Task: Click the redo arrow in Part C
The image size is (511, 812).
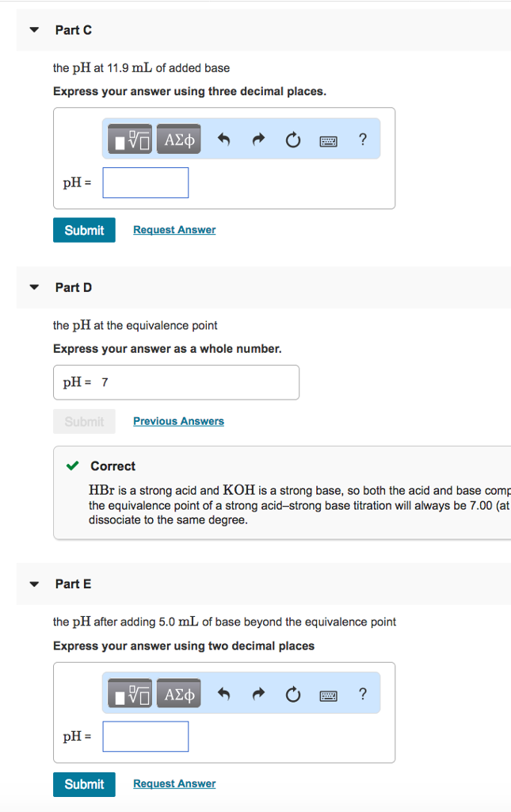Action: coord(258,140)
